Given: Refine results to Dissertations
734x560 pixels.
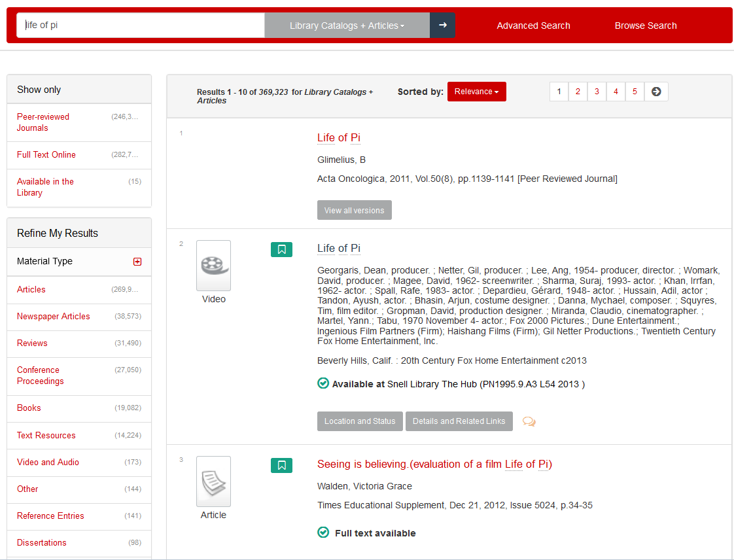Looking at the screenshot, I should click(x=42, y=543).
